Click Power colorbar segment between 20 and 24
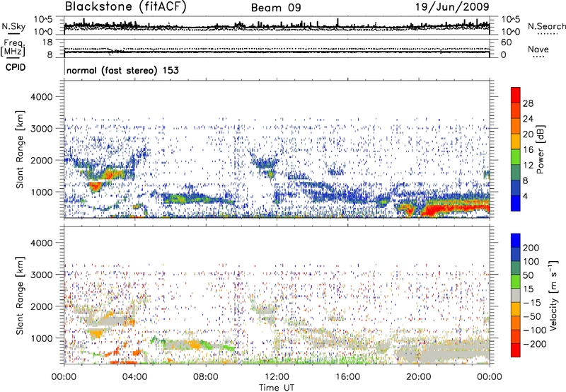 point(516,126)
